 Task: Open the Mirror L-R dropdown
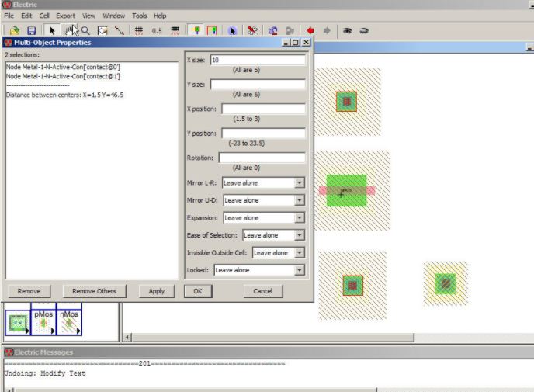[x=263, y=183]
